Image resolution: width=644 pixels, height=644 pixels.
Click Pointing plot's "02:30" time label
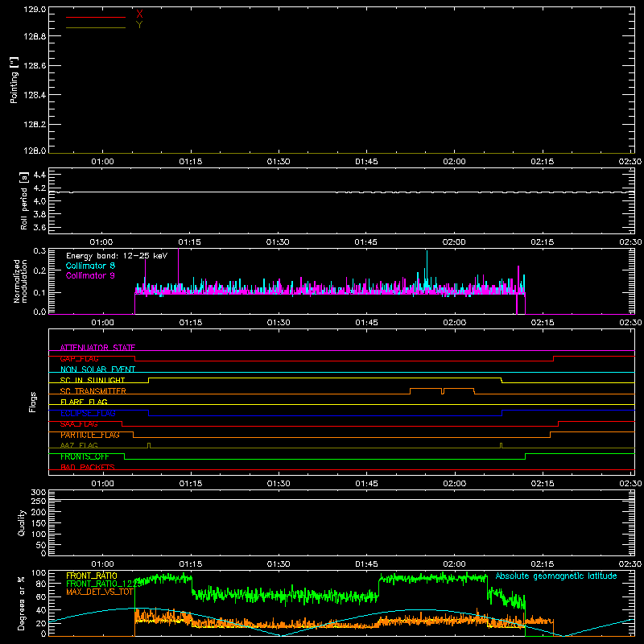pos(630,162)
